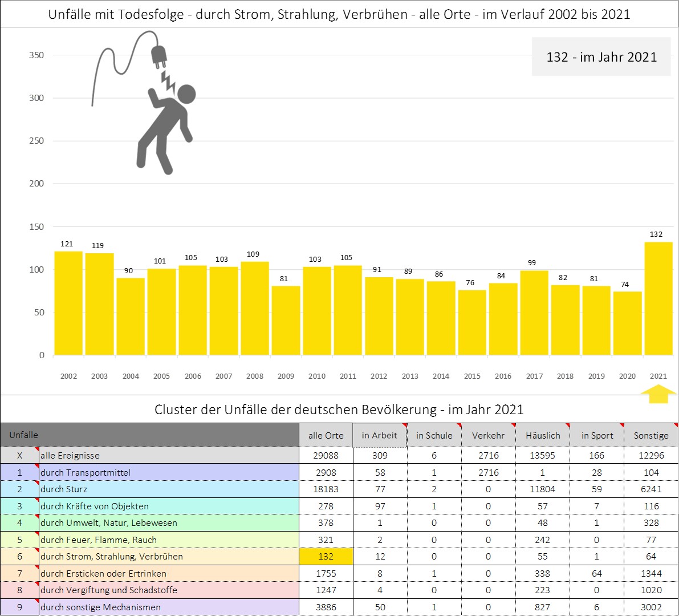Viewport: 679px width, 616px height.
Task: Select the '132 - im Jahr 2021' box
Action: pyautogui.click(x=601, y=57)
